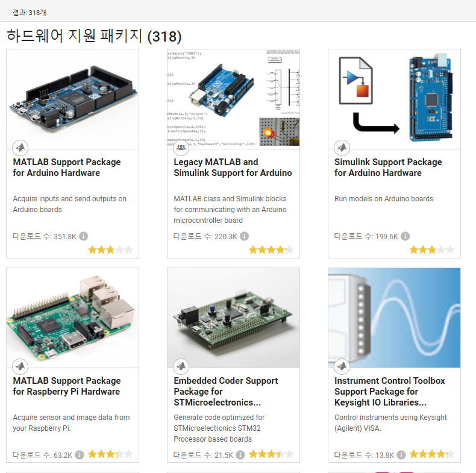
Task: Open MATLAB Support Package for Raspberry Pi Hardware
Action: (67, 386)
